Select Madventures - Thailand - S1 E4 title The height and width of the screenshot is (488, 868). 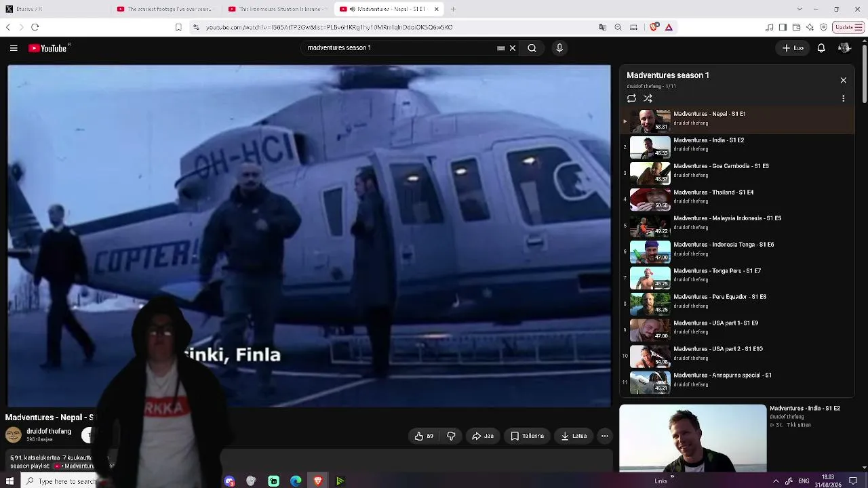[x=713, y=192]
